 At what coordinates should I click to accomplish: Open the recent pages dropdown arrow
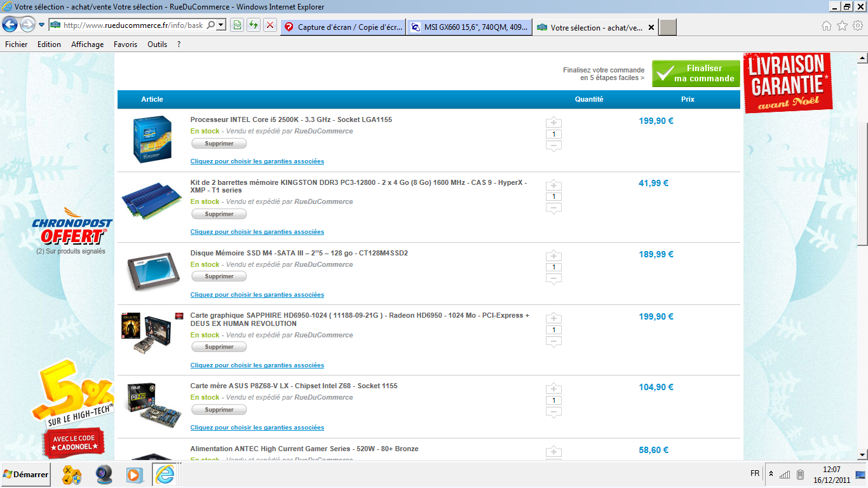click(41, 25)
